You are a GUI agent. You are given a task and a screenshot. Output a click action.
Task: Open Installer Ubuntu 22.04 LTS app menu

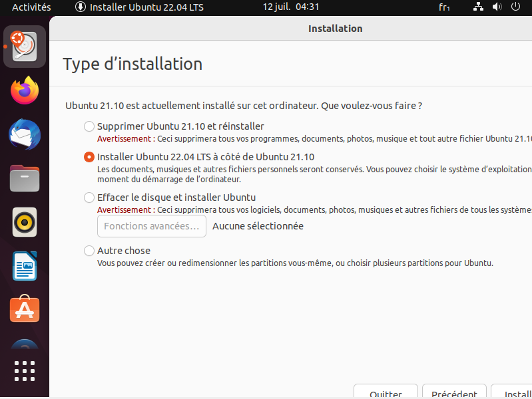coord(139,7)
